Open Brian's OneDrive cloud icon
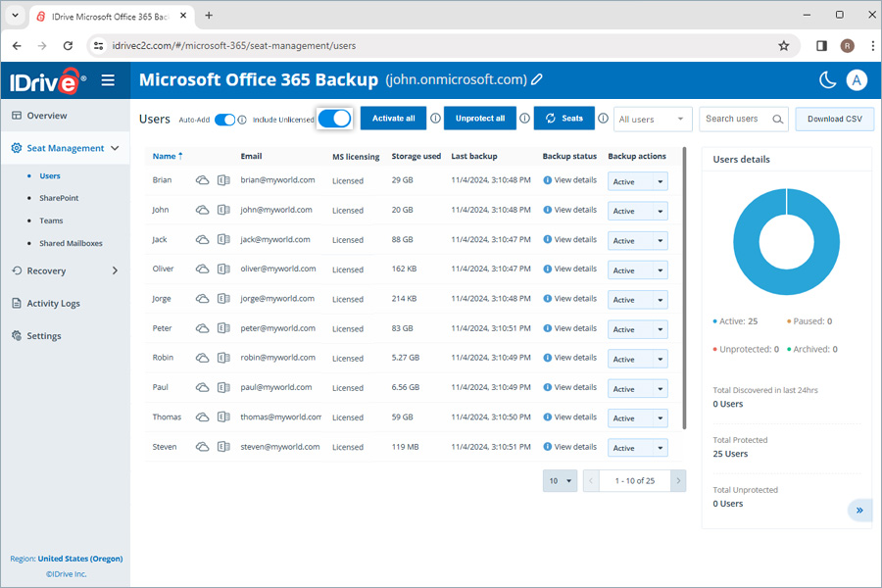This screenshot has height=588, width=882. (x=203, y=180)
